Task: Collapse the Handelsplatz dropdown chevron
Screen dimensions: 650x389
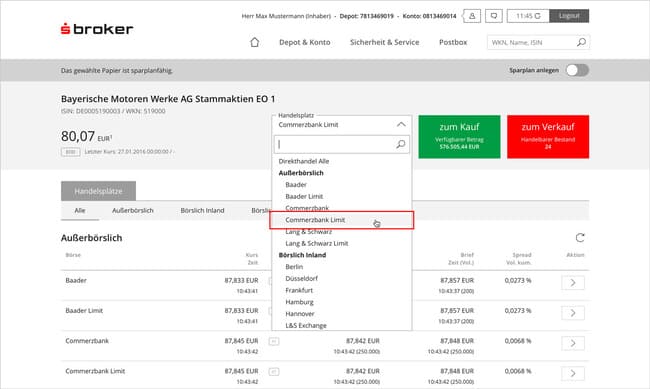Action: click(x=401, y=124)
